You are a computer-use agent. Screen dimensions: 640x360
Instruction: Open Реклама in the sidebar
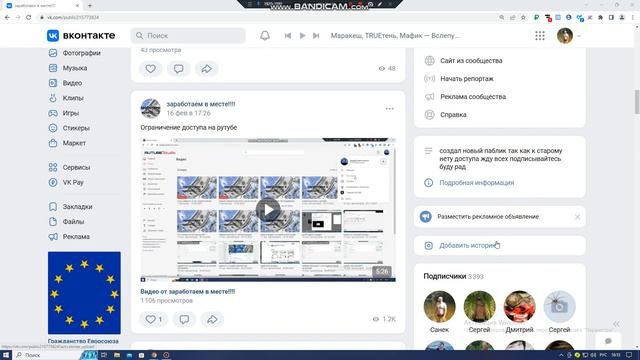coord(69,237)
